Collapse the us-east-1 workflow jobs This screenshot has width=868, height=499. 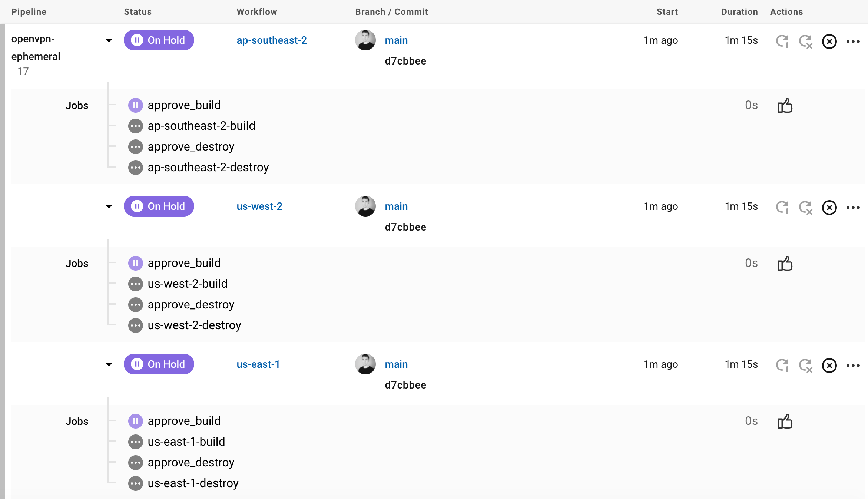pyautogui.click(x=109, y=364)
